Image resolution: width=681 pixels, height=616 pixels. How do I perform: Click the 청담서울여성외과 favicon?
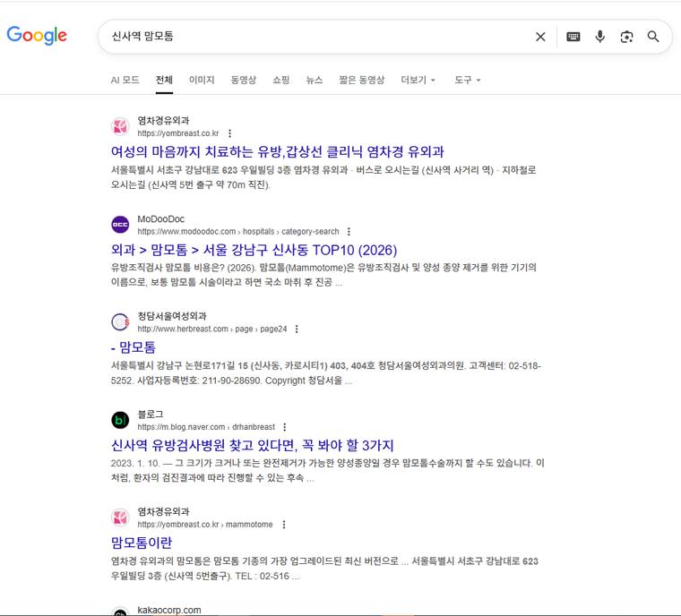pyautogui.click(x=120, y=322)
